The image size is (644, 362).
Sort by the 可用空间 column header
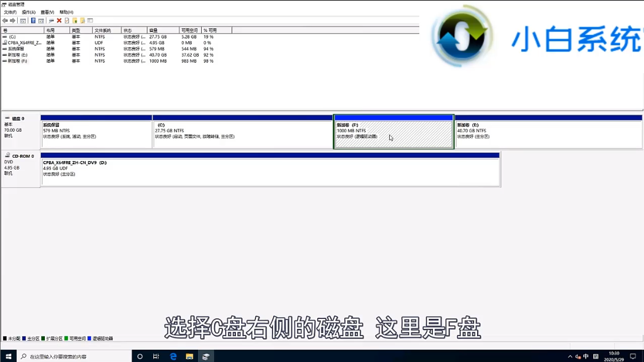[x=190, y=31]
